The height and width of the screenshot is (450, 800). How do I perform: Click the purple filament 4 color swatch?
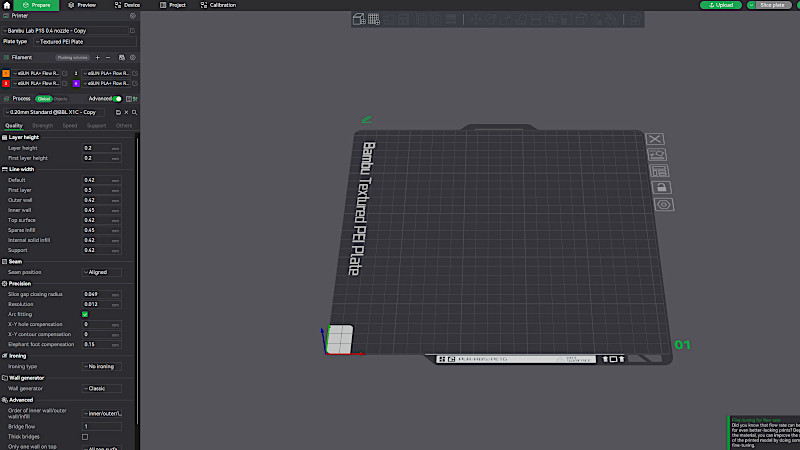click(x=76, y=83)
